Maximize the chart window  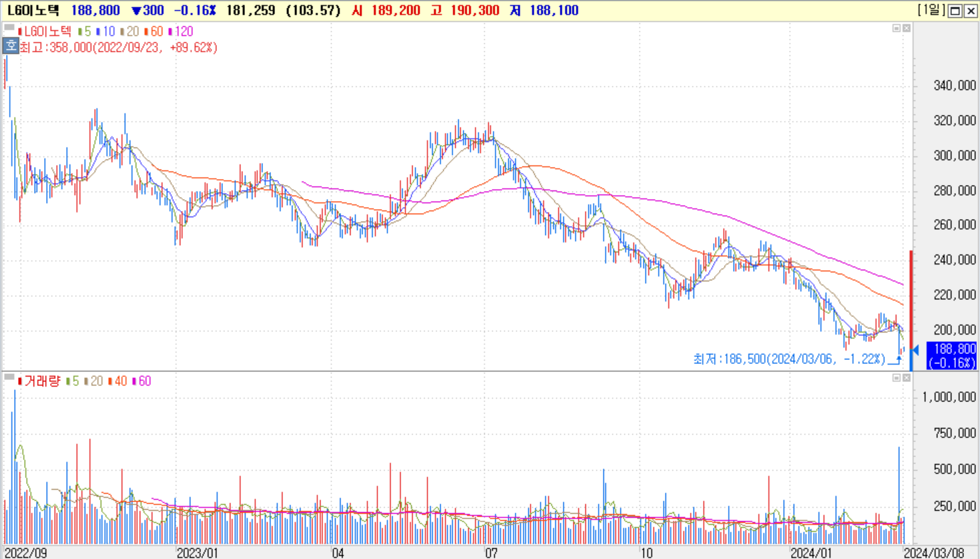pyautogui.click(x=955, y=11)
